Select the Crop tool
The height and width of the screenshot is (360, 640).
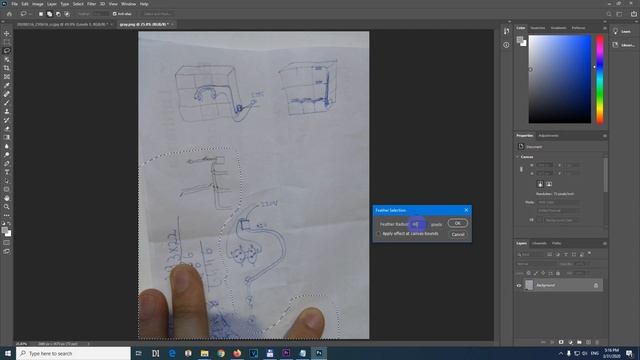click(7, 68)
